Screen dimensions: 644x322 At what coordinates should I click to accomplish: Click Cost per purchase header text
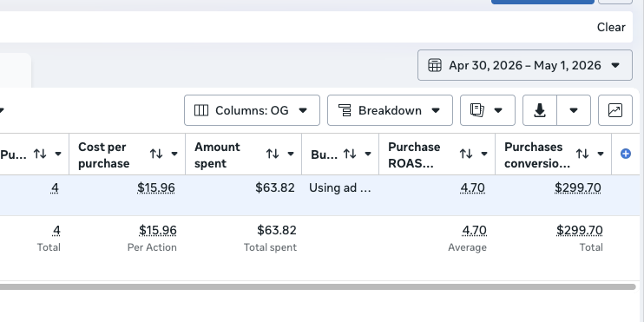(x=103, y=154)
